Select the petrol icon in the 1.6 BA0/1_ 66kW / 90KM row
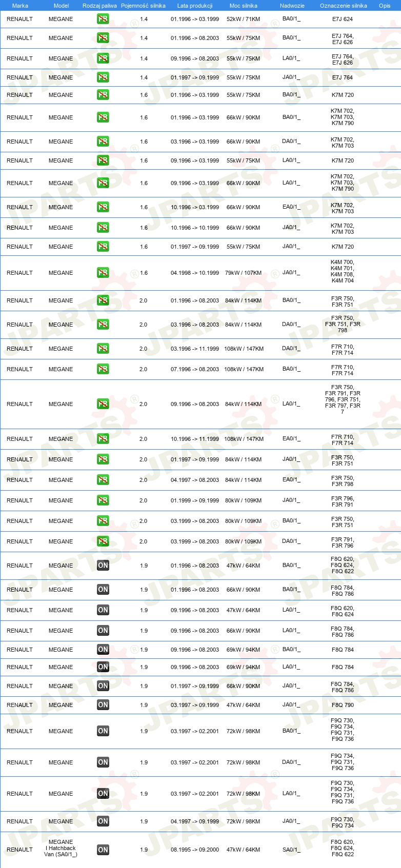 pyautogui.click(x=103, y=117)
